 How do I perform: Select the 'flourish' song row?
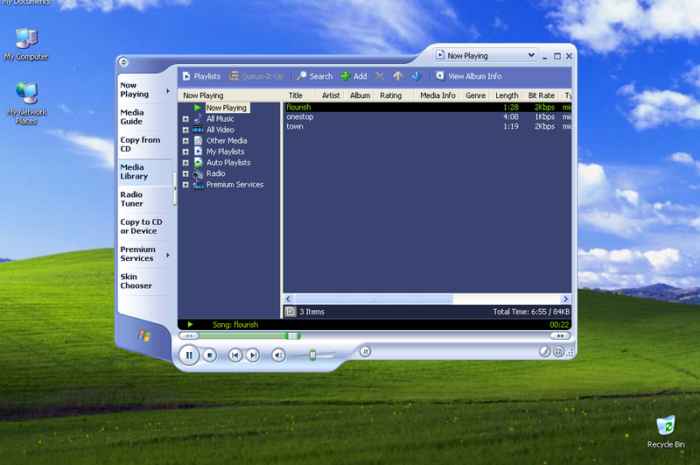pos(428,107)
